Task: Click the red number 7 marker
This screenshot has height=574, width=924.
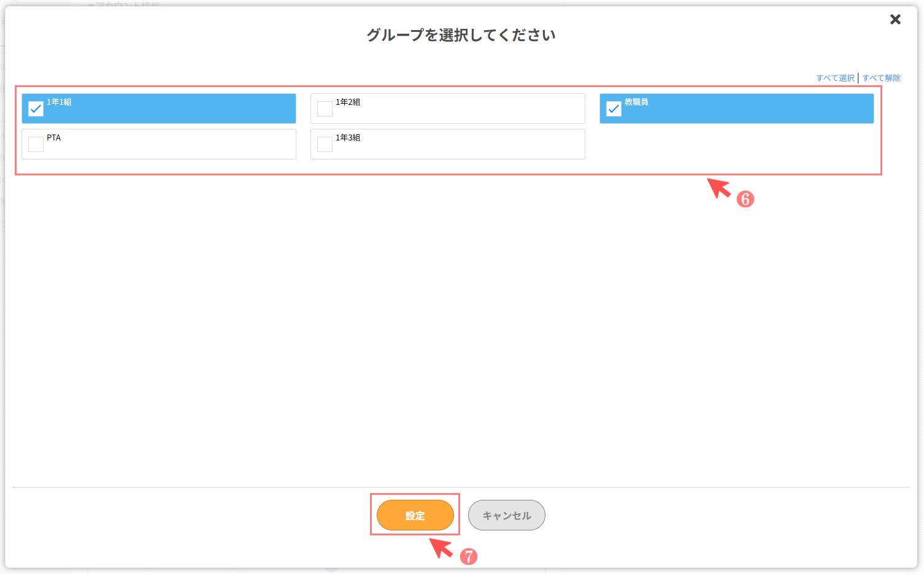Action: (469, 556)
